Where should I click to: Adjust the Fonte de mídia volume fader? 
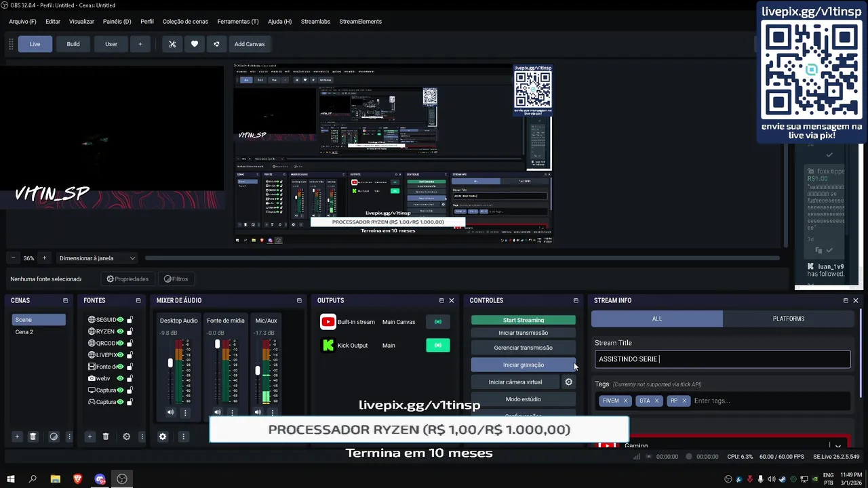coord(217,344)
